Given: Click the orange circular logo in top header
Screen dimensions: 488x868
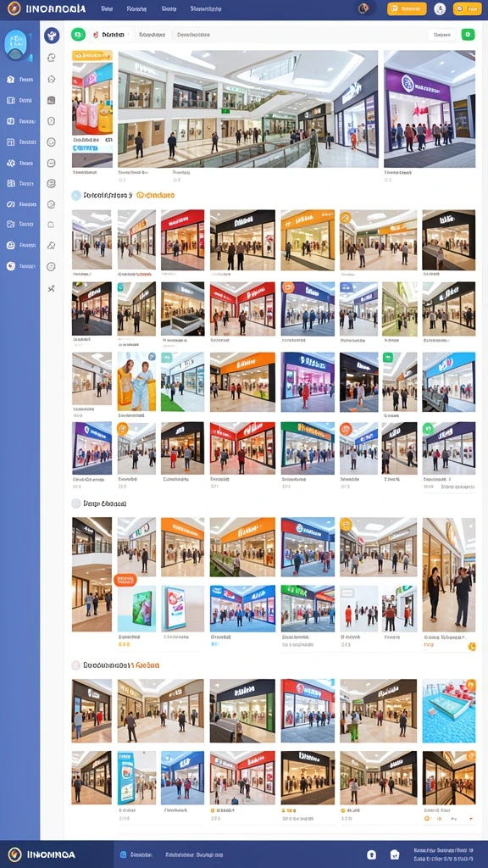Looking at the screenshot, I should coord(14,8).
